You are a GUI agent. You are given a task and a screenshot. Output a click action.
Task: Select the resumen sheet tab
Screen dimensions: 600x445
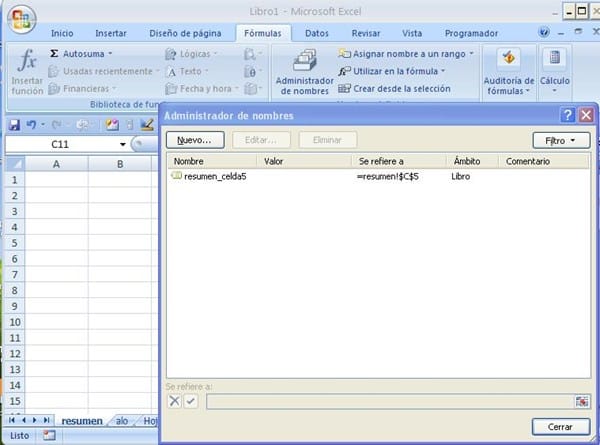[81, 421]
